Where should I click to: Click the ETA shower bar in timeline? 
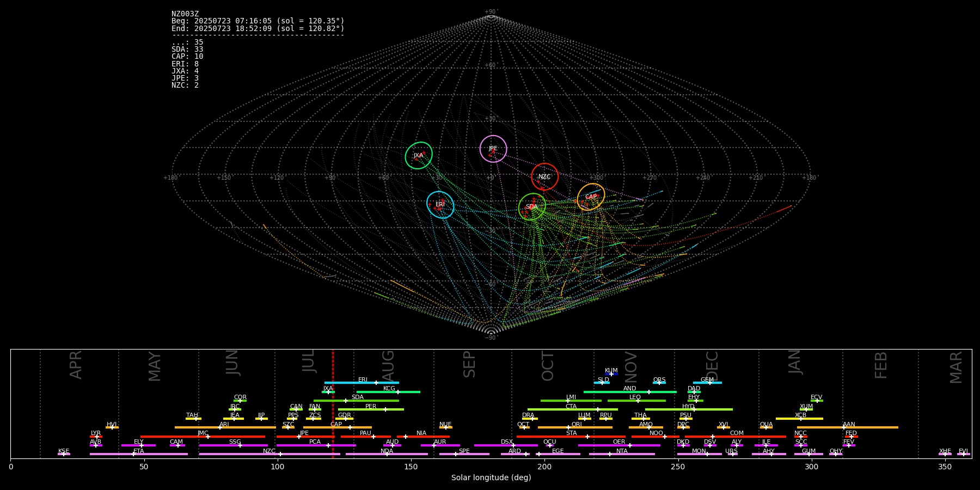point(139,454)
